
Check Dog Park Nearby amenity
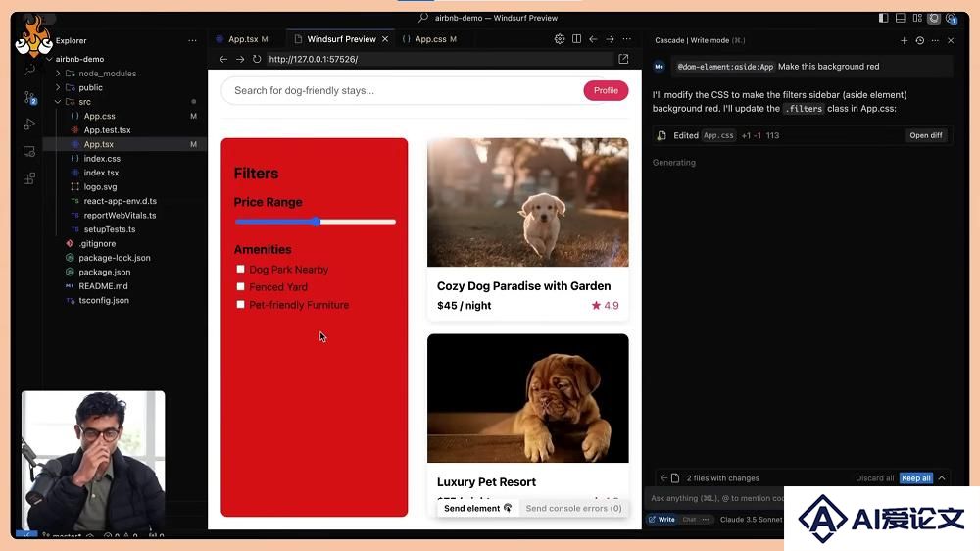[241, 269]
